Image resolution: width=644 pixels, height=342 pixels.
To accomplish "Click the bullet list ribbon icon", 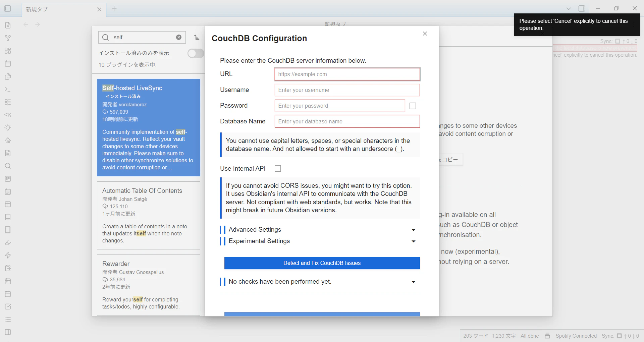I will click(x=8, y=319).
